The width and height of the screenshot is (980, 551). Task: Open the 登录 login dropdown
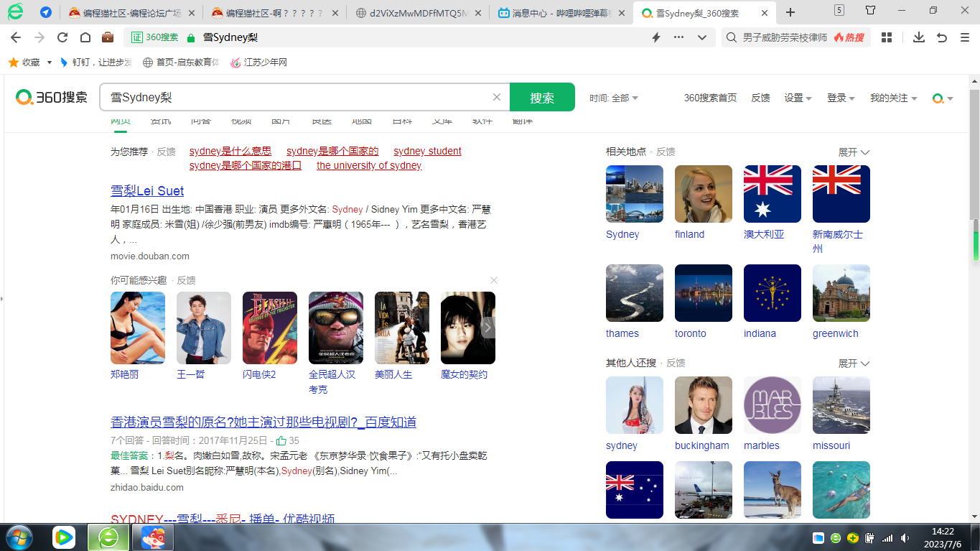[x=841, y=98]
